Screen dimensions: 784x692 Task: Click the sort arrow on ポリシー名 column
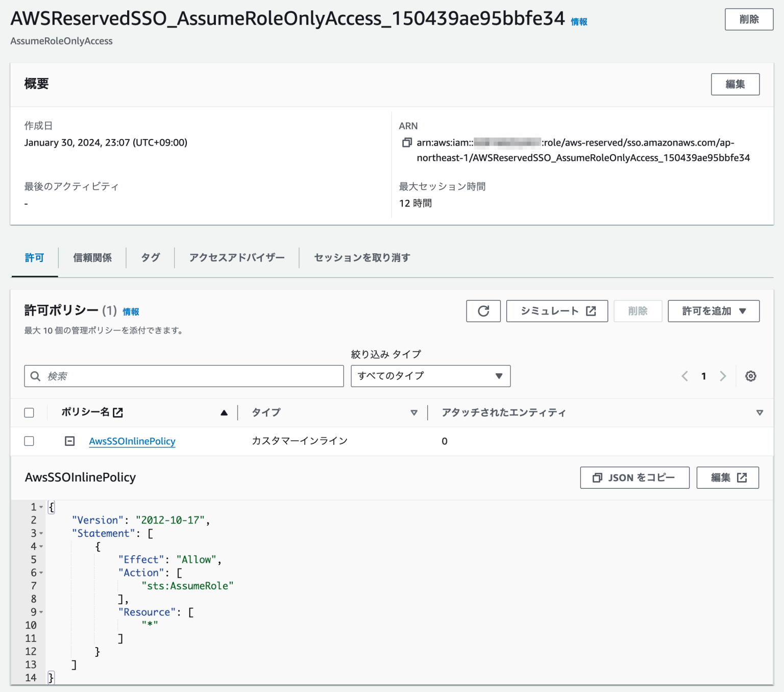(x=224, y=412)
